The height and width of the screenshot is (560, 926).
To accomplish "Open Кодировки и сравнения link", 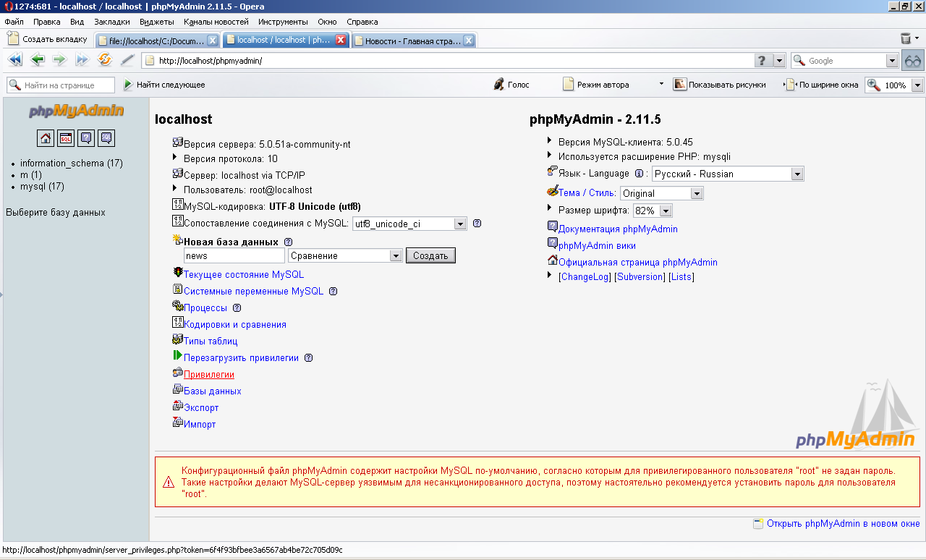I will tap(235, 325).
